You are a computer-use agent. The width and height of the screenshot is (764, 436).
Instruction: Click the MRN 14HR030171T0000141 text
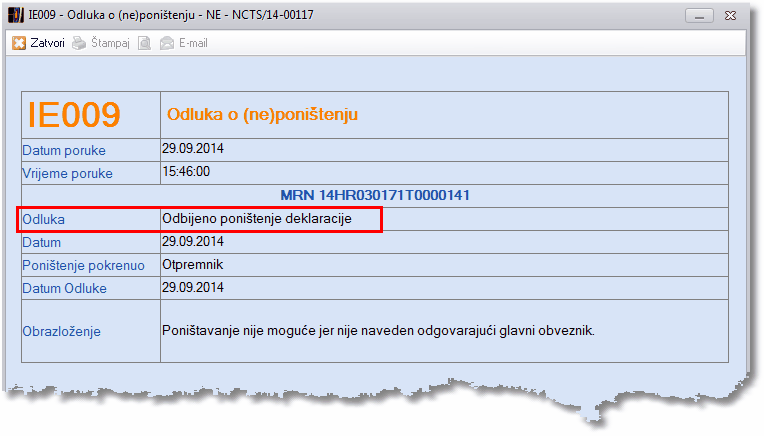click(375, 195)
